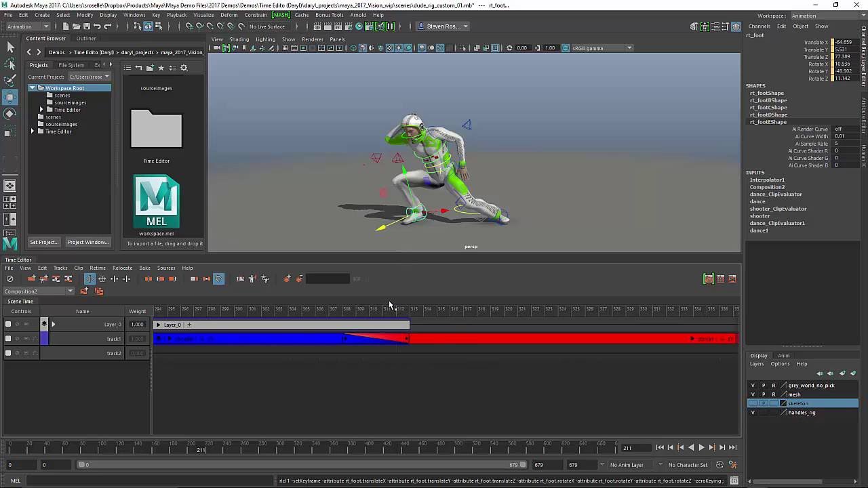Click the Steven Ros account button
This screenshot has height=488, width=868.
coord(443,26)
